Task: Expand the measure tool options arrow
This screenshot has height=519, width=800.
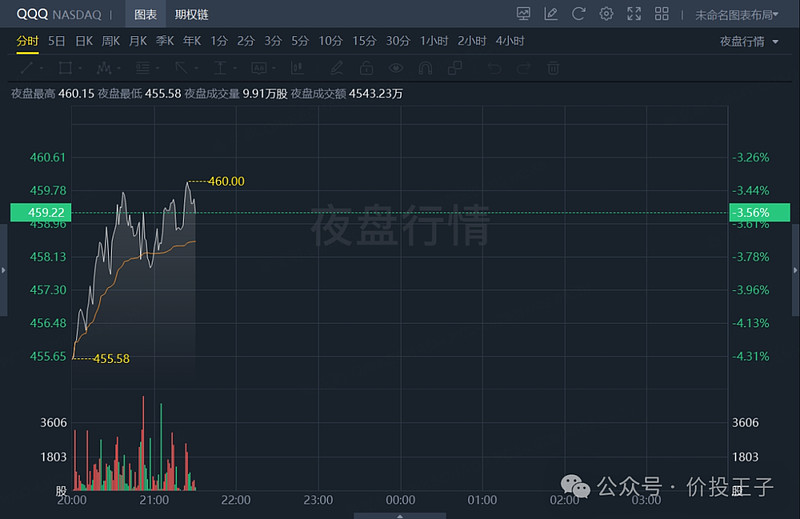Action: (x=235, y=68)
